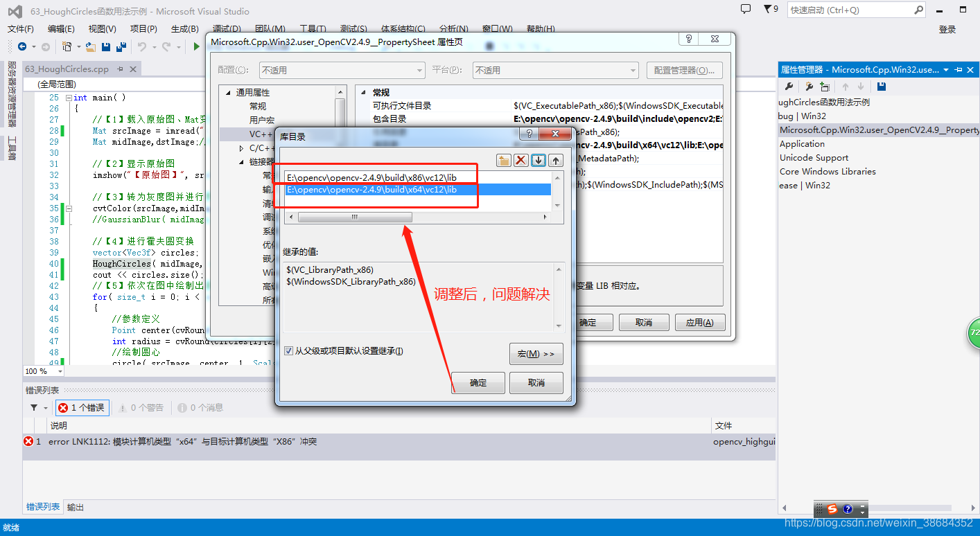This screenshot has height=536, width=980.
Task: Open the 生成(B) menu
Action: (x=184, y=28)
